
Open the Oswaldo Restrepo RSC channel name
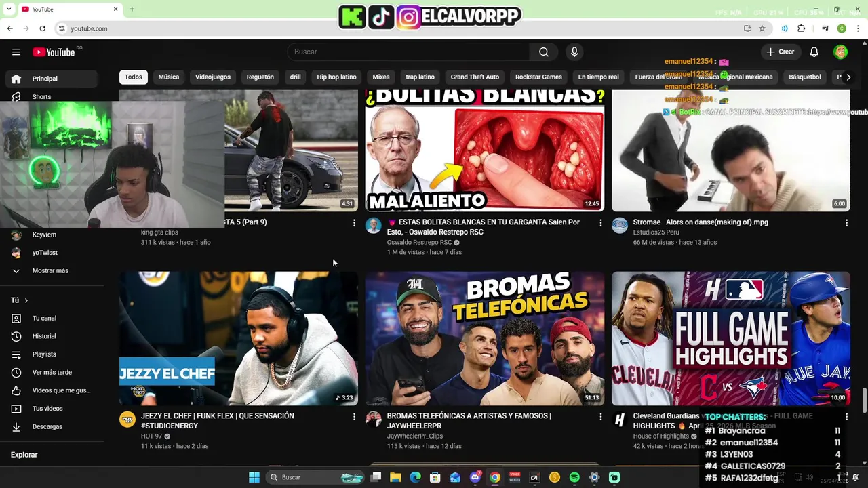point(419,243)
